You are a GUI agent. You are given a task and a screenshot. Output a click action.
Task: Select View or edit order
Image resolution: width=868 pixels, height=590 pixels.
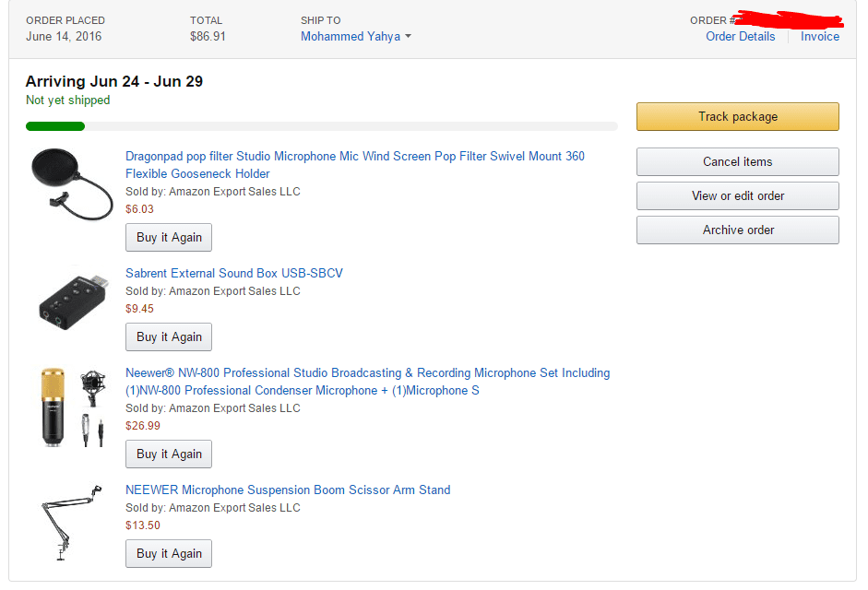click(737, 195)
